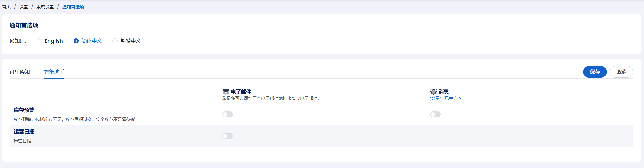Enable message toggle for 库存预警
This screenshot has width=644, height=168.
pos(435,114)
